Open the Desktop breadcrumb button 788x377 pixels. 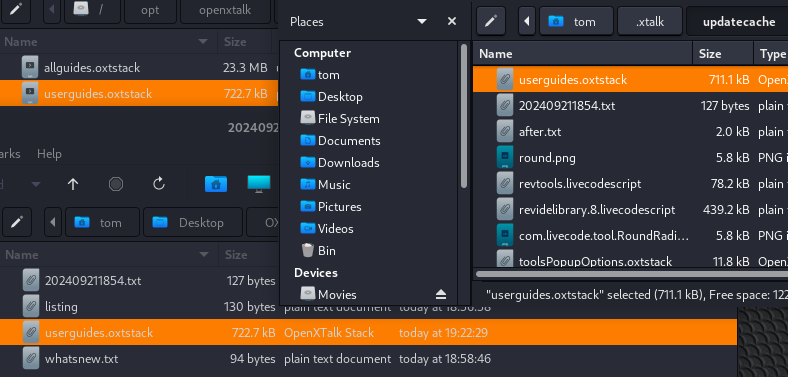pos(192,222)
